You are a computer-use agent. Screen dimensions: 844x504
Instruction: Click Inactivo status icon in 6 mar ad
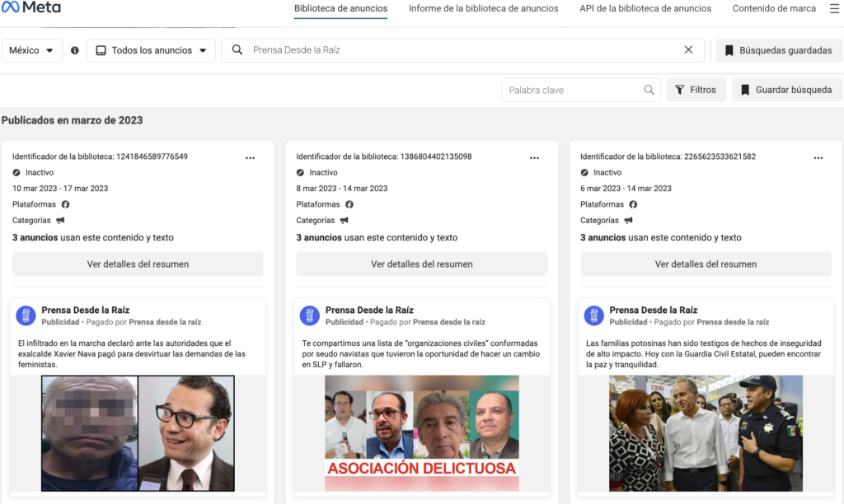(x=584, y=173)
